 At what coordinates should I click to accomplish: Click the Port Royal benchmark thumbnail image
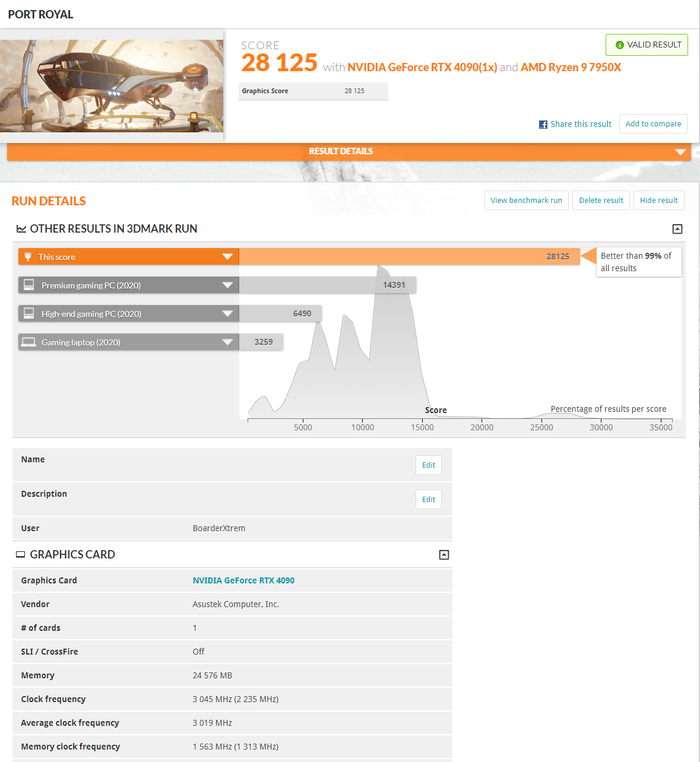112,85
